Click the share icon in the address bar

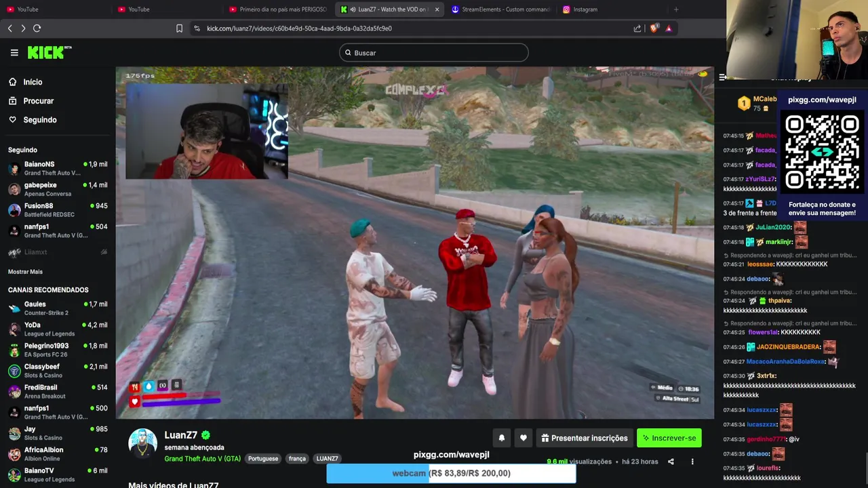click(637, 28)
